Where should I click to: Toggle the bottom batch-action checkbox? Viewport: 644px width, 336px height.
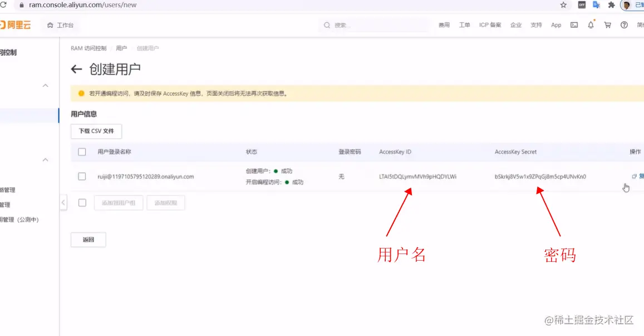(x=82, y=203)
